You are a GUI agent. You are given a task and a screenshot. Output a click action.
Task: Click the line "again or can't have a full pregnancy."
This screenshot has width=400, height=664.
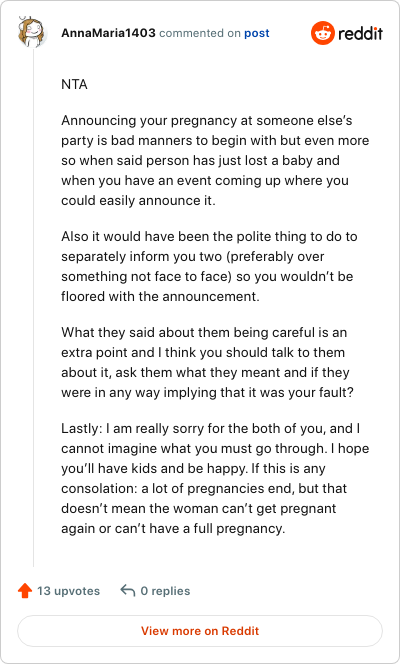click(x=173, y=528)
